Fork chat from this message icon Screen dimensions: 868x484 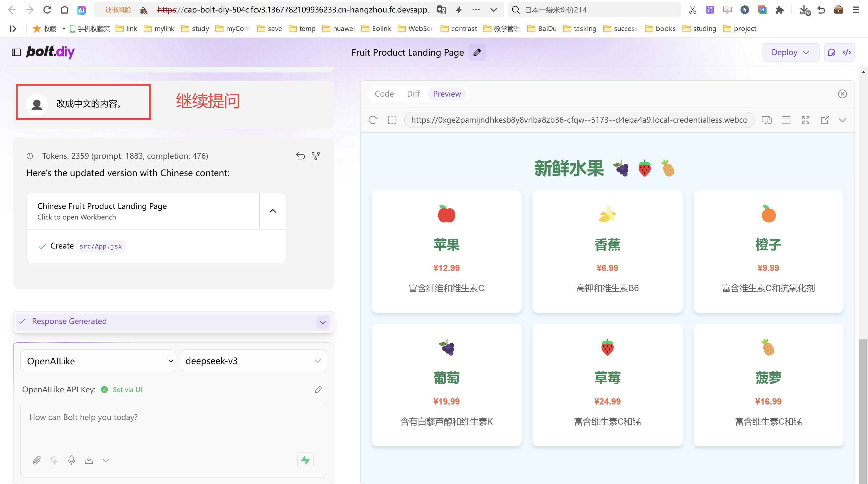click(316, 156)
